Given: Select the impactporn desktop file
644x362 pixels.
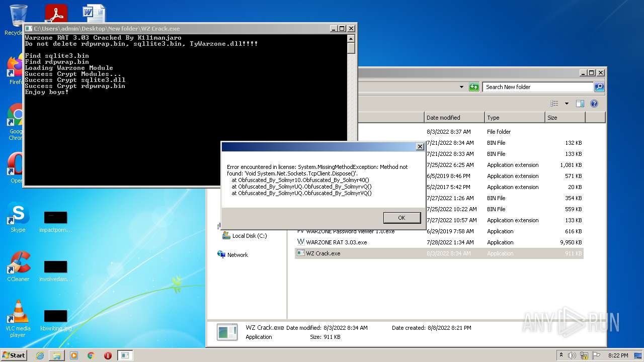Looking at the screenshot, I should click(x=55, y=222).
